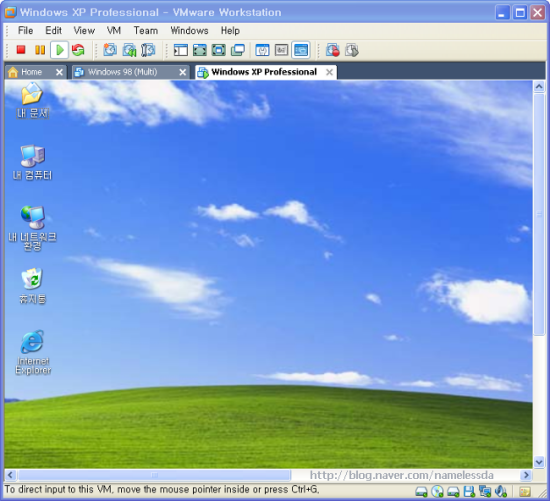
Task: Open the VM menu
Action: pos(114,31)
